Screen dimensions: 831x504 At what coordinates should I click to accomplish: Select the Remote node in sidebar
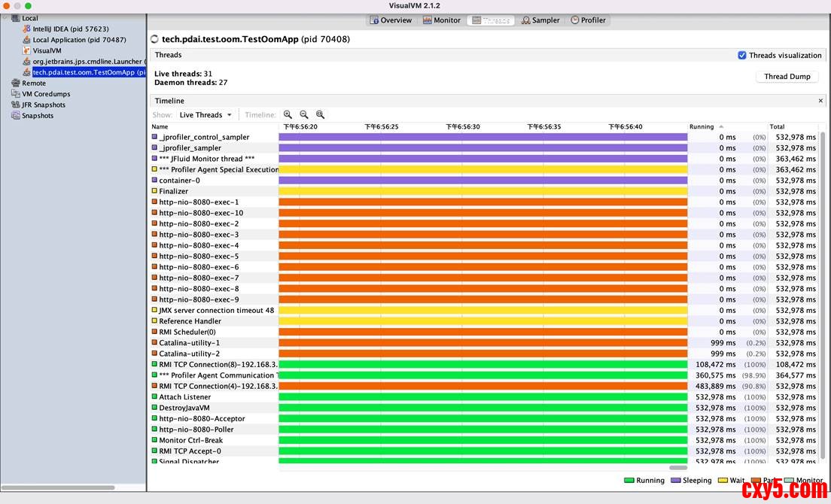click(33, 83)
